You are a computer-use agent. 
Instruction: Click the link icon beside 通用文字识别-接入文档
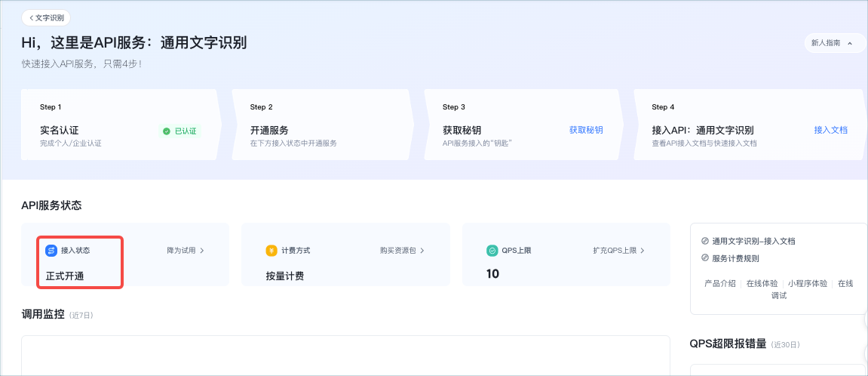[x=704, y=242]
